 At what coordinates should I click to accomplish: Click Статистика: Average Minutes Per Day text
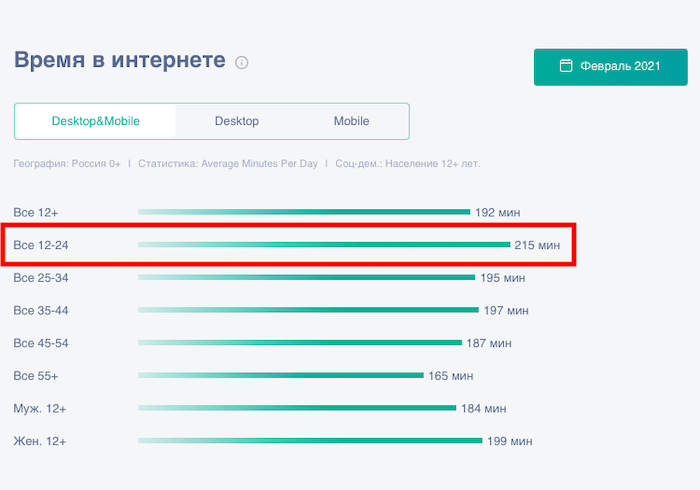[x=228, y=164]
